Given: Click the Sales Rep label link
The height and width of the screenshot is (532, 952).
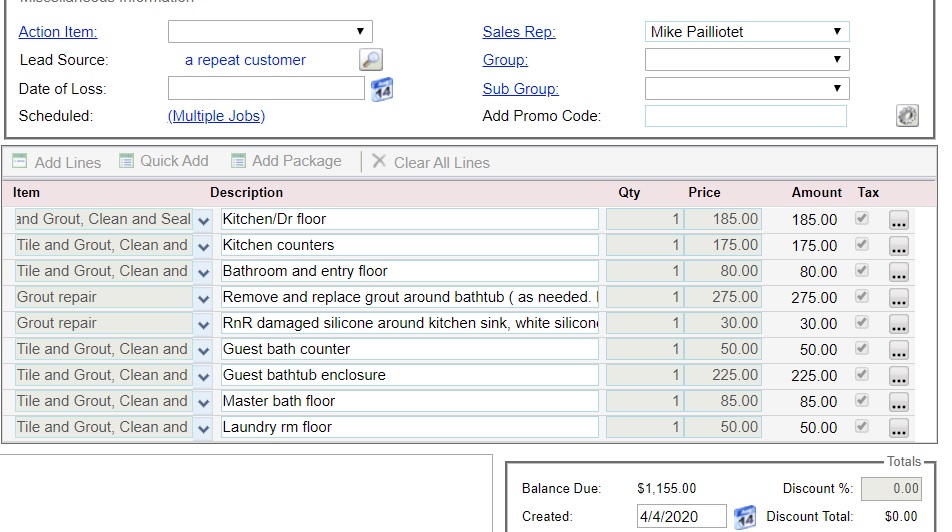Looking at the screenshot, I should [519, 32].
